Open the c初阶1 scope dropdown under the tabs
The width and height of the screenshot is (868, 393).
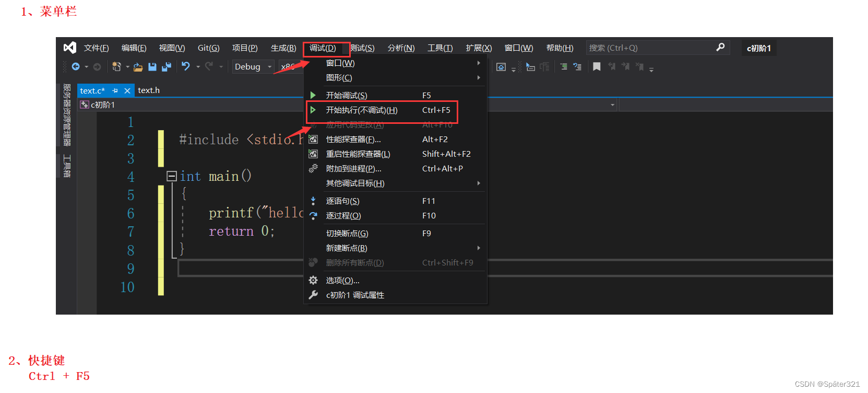190,105
